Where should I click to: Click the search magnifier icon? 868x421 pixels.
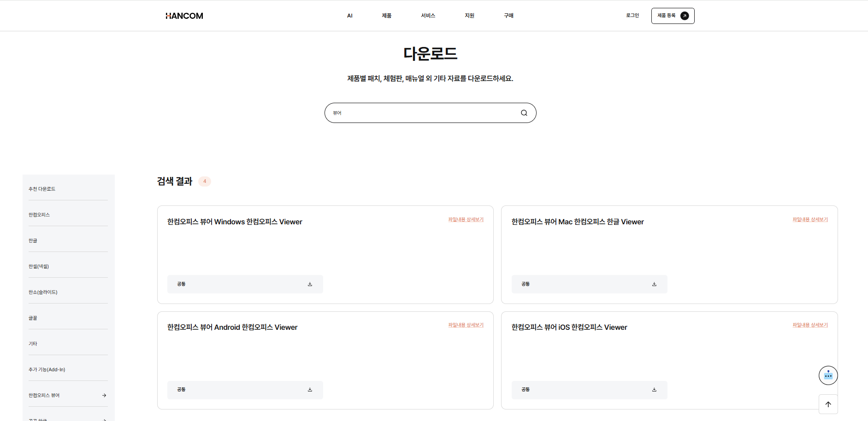(524, 113)
